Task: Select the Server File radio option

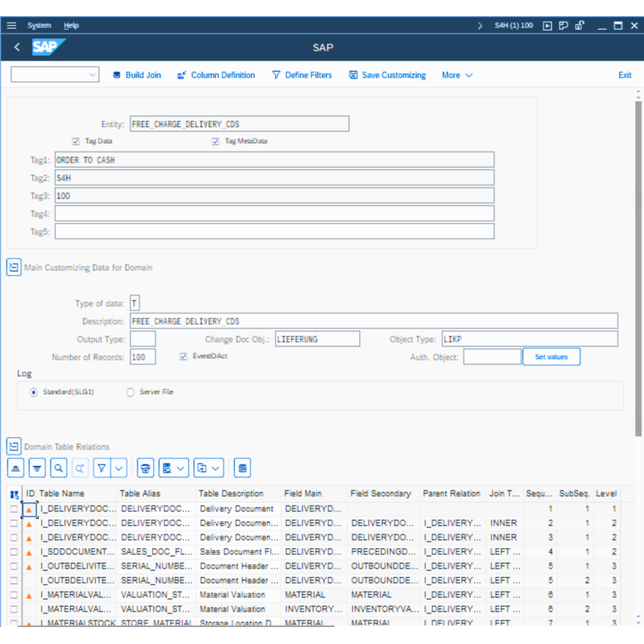Action: tap(130, 393)
